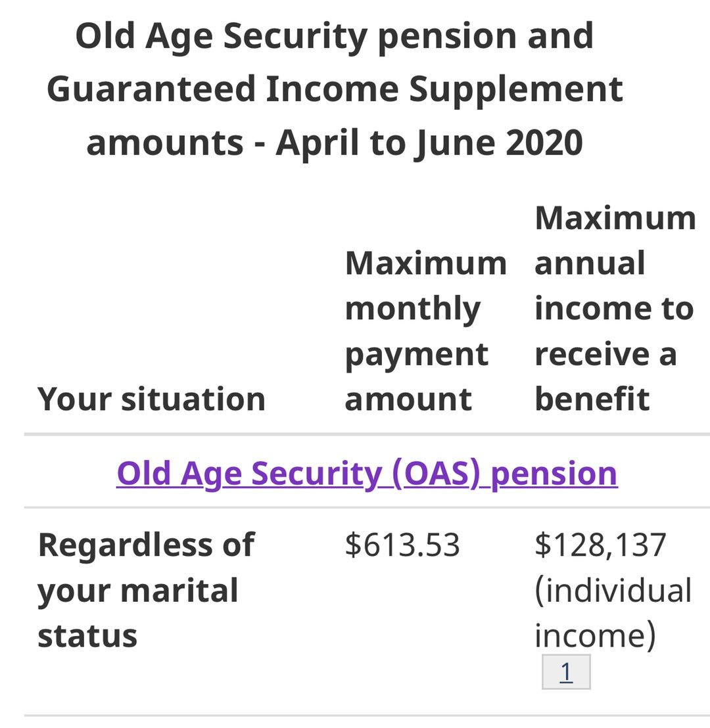Screen dimensions: 710x728
Task: Click "Guaranteed Income Supplement" in the heading
Action: [x=335, y=89]
